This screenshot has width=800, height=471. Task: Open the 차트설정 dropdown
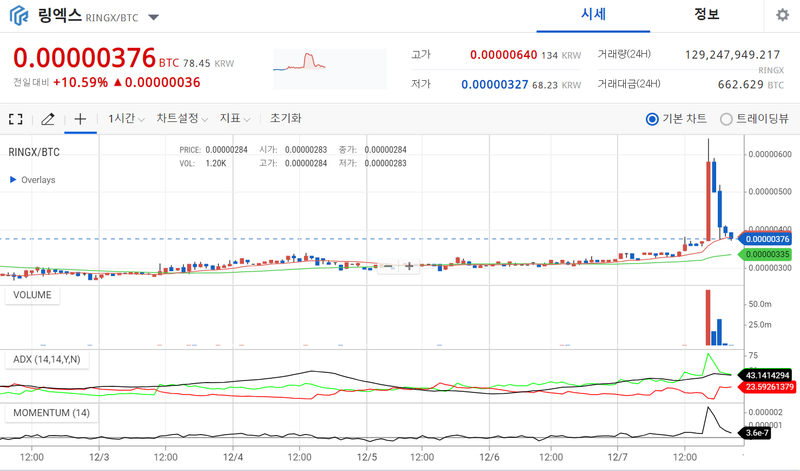[182, 118]
